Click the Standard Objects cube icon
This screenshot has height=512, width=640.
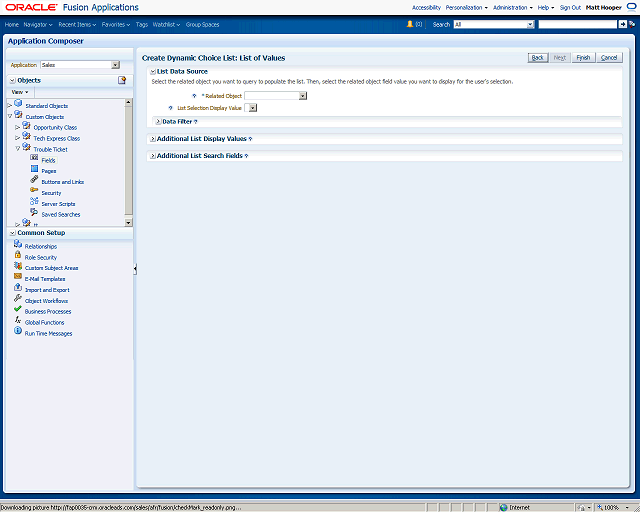pos(18,104)
